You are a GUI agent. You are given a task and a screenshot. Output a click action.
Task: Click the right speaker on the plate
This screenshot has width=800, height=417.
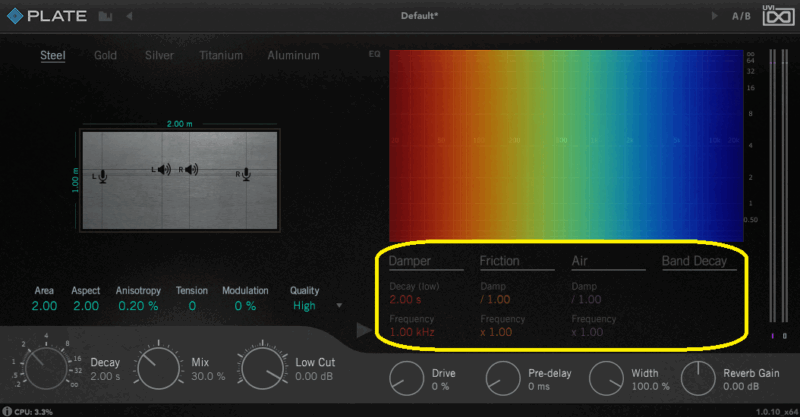(191, 170)
